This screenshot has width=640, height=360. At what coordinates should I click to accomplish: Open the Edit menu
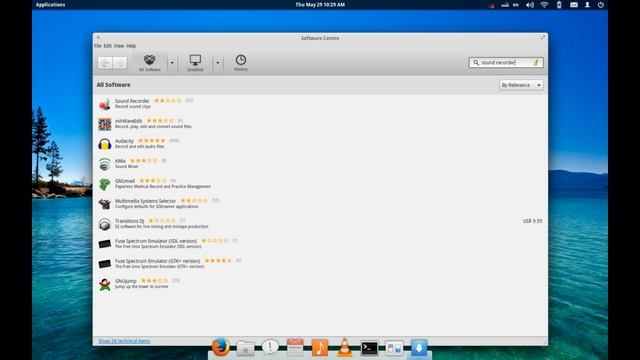107,46
